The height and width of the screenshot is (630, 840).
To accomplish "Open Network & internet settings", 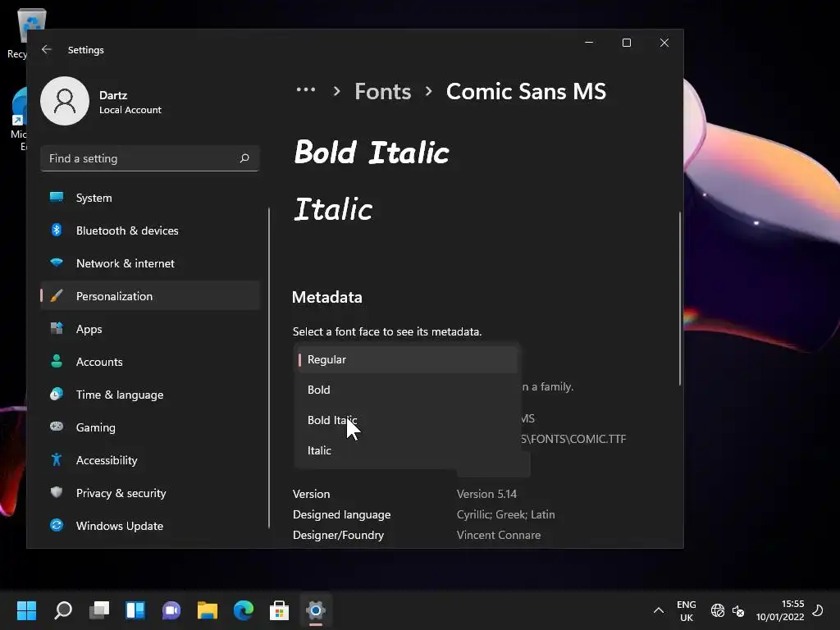I will [150, 263].
